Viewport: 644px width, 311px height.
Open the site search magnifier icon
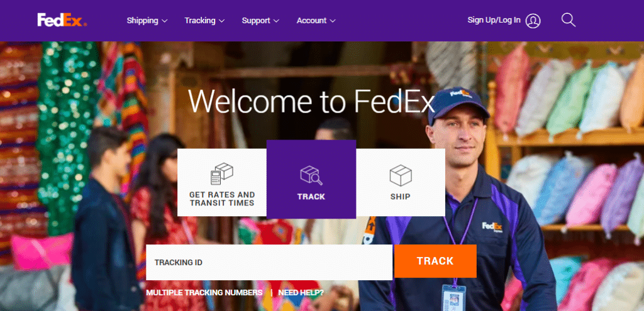pyautogui.click(x=569, y=20)
